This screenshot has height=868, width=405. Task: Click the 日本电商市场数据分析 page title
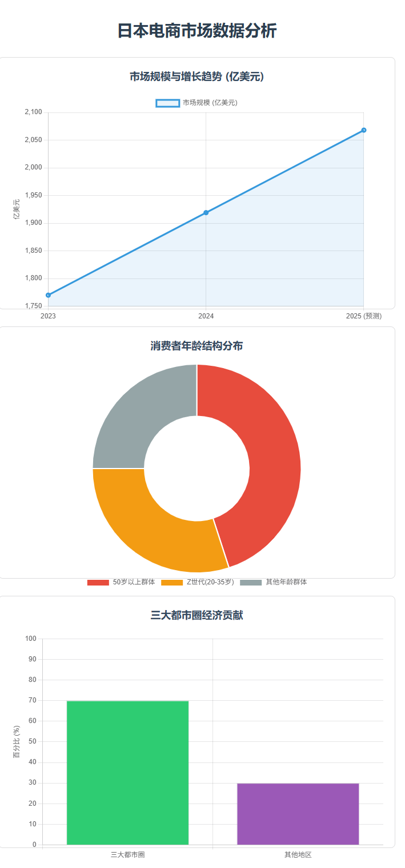click(x=197, y=31)
